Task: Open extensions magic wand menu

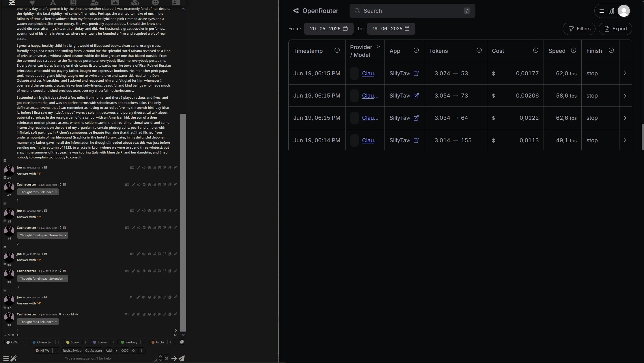Action: click(14, 358)
